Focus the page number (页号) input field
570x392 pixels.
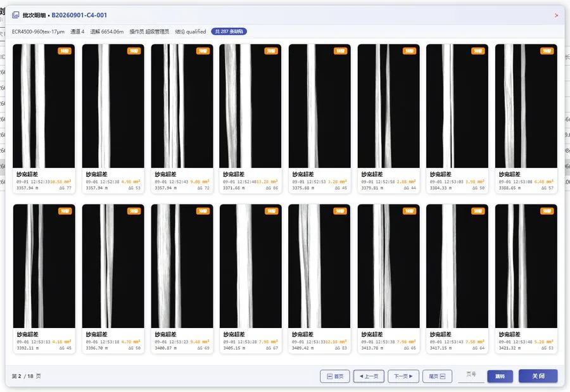[471, 376]
